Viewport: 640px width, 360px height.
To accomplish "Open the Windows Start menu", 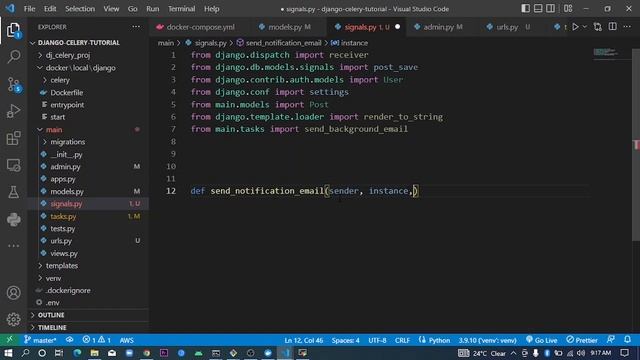I will click(8, 353).
